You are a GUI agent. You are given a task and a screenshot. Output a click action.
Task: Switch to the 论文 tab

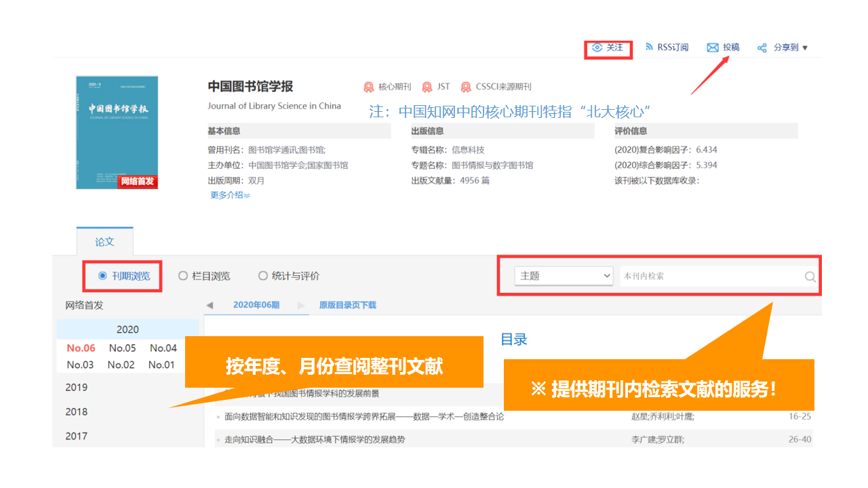click(x=104, y=242)
